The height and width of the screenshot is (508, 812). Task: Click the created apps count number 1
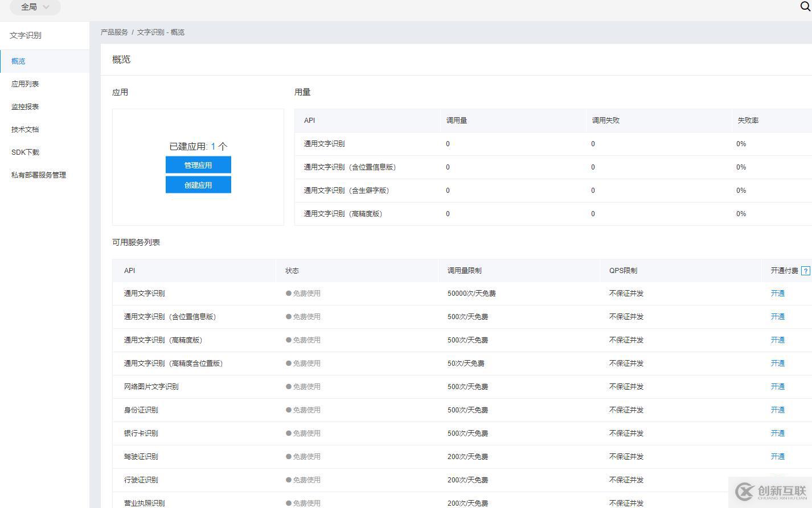(213, 146)
